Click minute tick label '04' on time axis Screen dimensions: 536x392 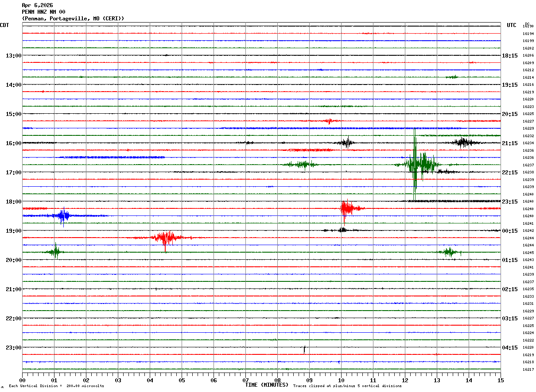click(150, 380)
